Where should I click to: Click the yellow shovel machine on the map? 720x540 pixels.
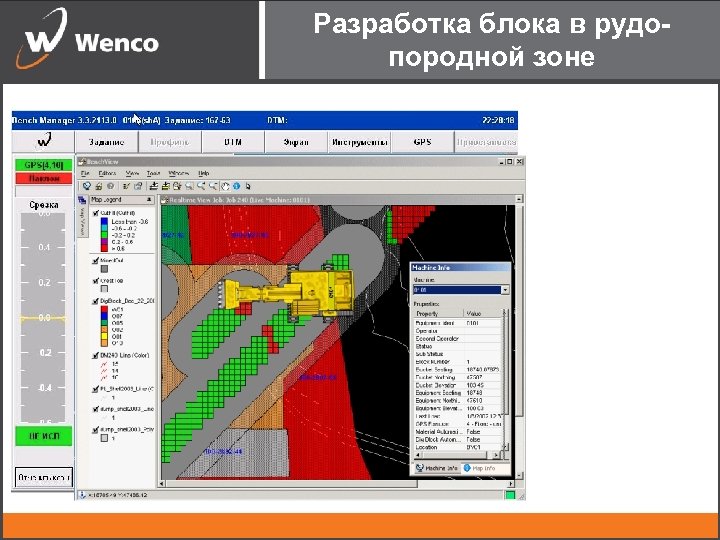(x=288, y=292)
